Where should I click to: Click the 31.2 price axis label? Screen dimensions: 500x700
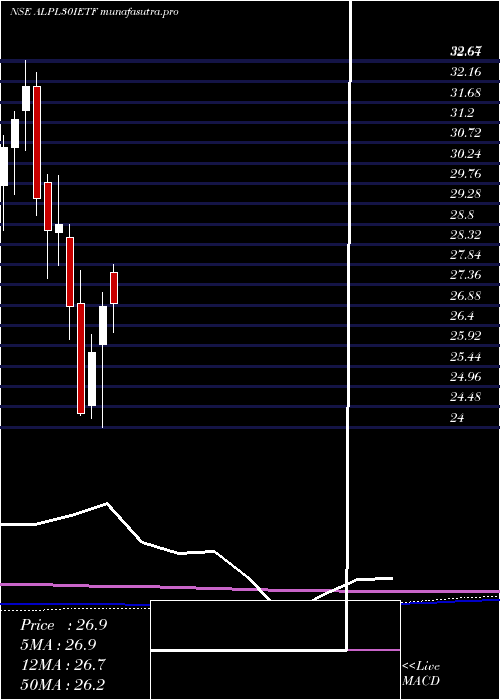pyautogui.click(x=462, y=113)
